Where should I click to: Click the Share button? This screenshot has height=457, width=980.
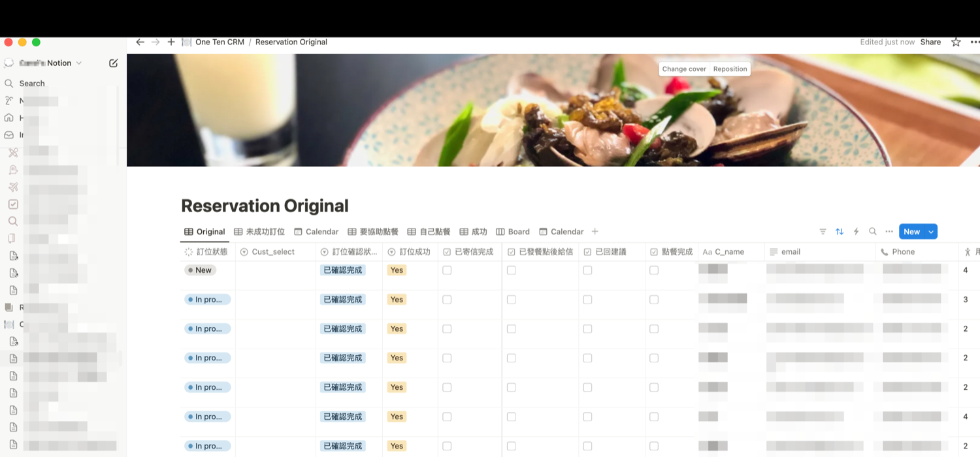click(x=930, y=42)
